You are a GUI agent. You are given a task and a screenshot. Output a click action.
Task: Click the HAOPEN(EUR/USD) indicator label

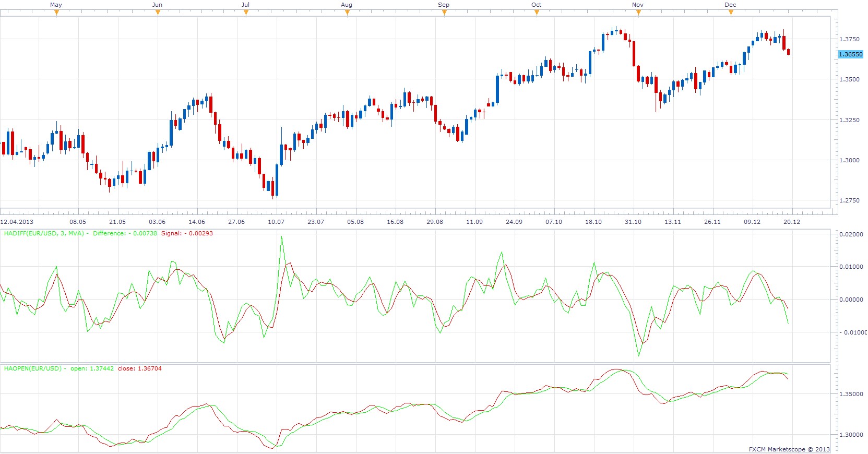point(32,368)
